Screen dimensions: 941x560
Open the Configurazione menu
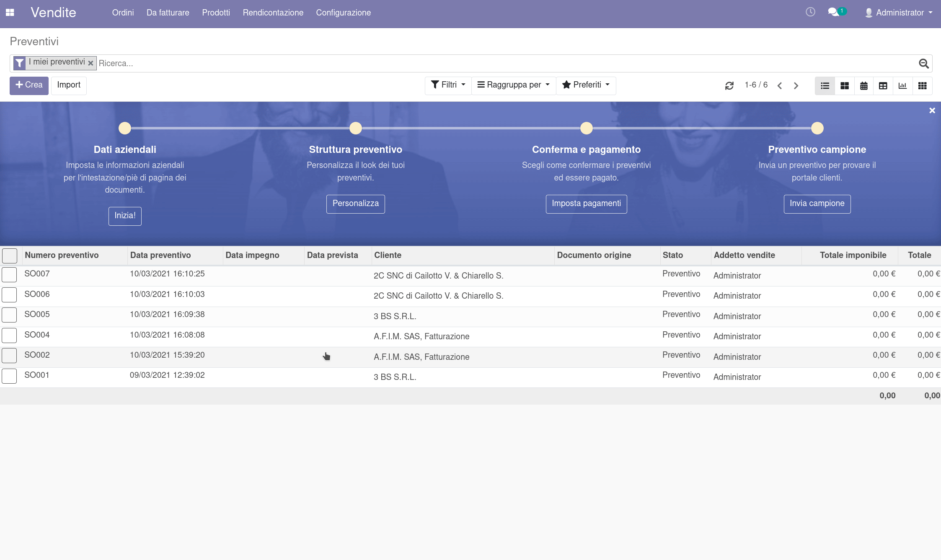click(x=343, y=13)
